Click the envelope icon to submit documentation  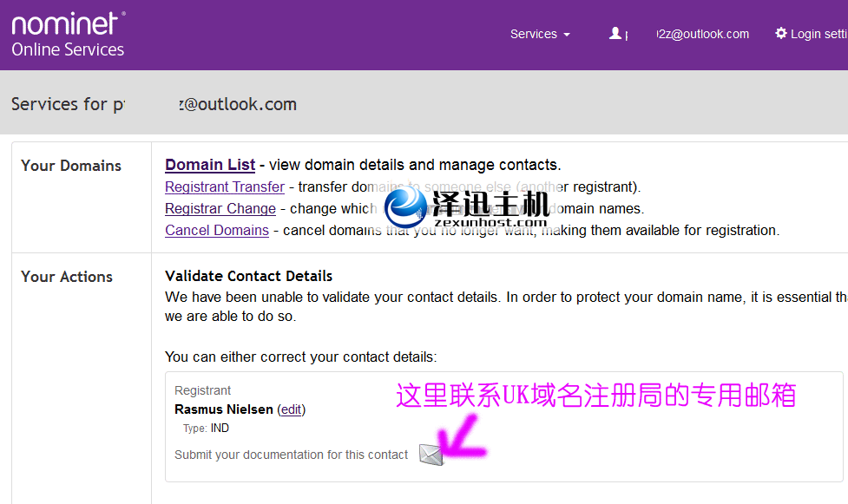point(431,454)
